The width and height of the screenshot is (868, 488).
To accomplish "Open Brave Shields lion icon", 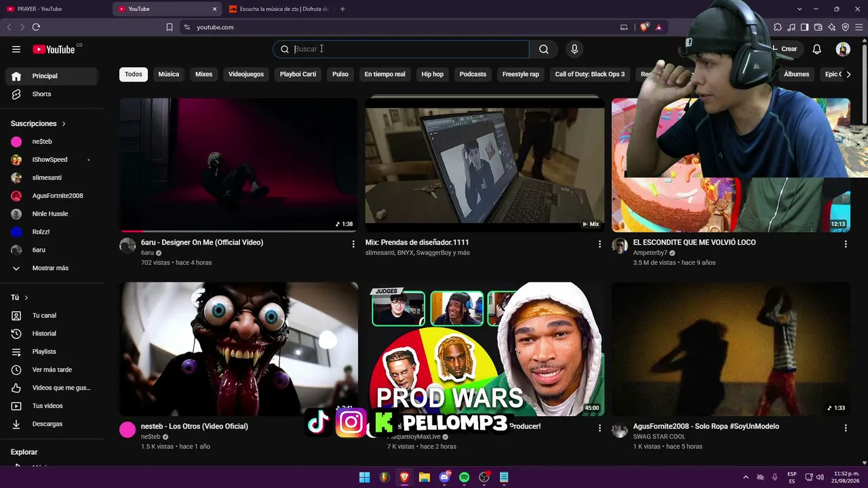I will [x=644, y=27].
